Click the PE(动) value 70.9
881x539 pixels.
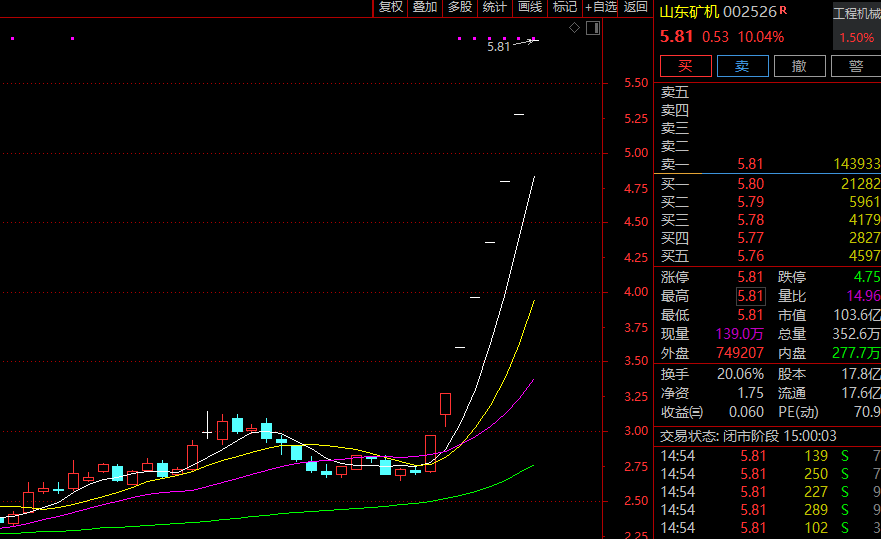pyautogui.click(x=867, y=412)
